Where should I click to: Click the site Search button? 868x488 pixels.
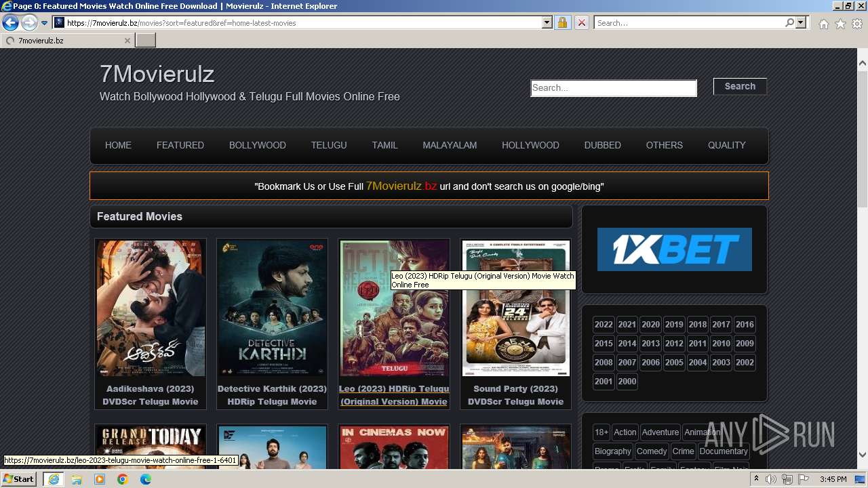click(740, 86)
